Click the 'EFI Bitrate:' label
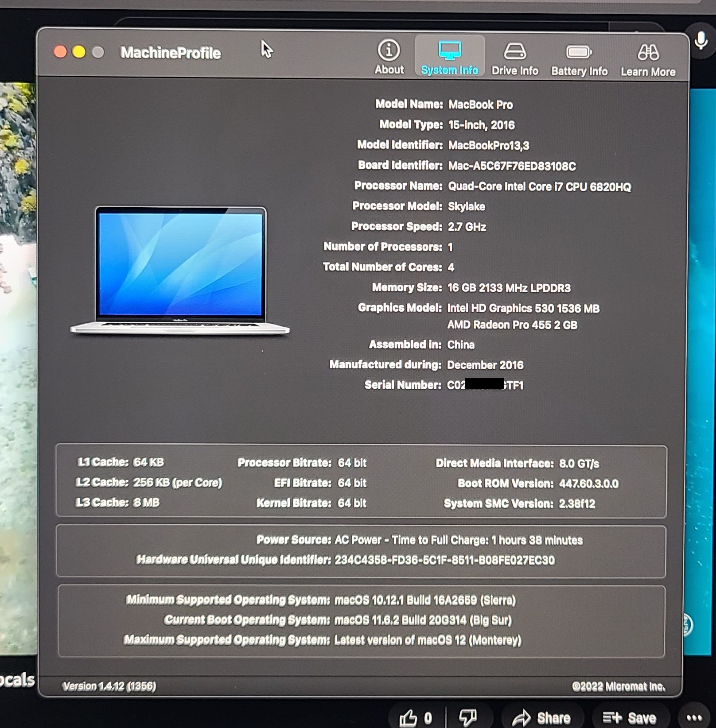Screen dimensions: 716x728 [302, 483]
